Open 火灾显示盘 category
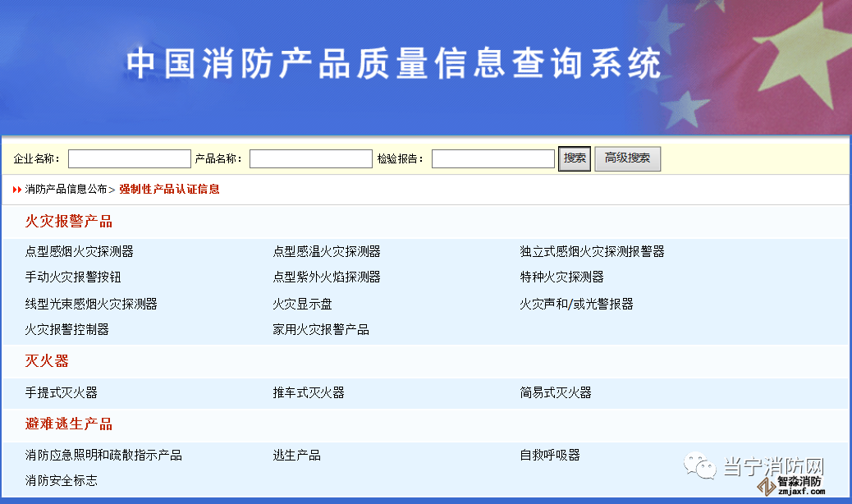Image resolution: width=852 pixels, height=504 pixels. click(303, 304)
